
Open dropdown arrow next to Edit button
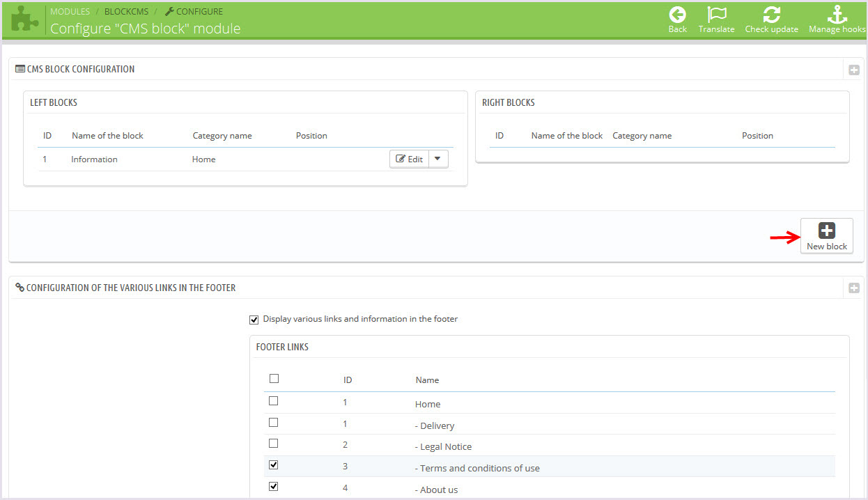tap(437, 159)
